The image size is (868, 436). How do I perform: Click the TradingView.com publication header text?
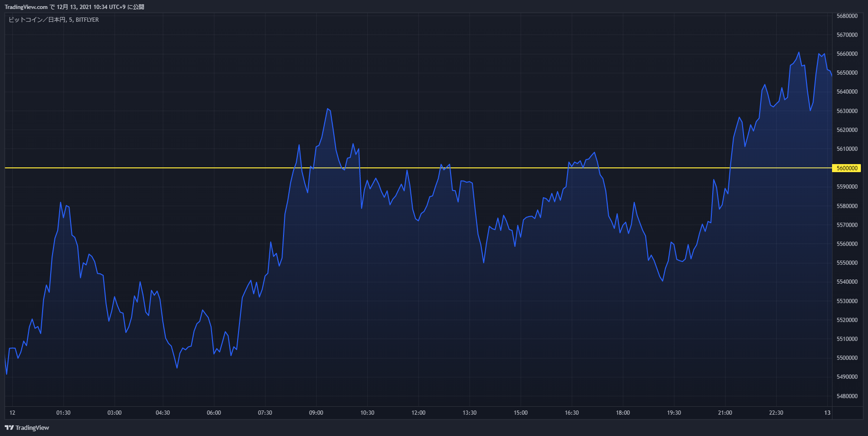[x=74, y=7]
